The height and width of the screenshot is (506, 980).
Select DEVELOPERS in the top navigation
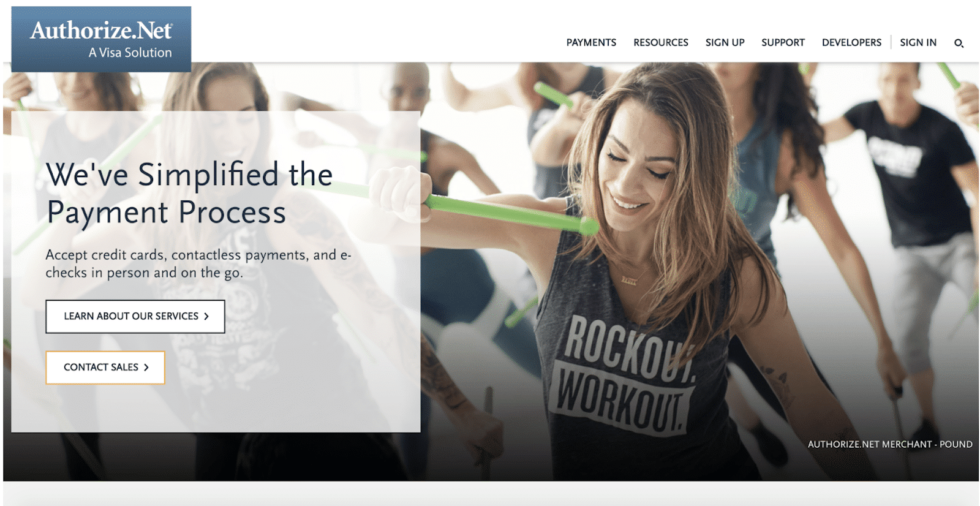[x=851, y=42]
